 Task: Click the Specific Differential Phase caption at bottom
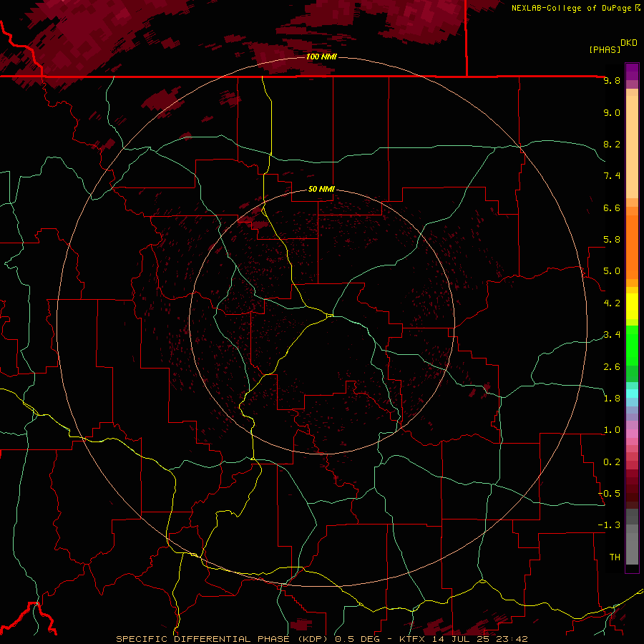(x=321, y=639)
